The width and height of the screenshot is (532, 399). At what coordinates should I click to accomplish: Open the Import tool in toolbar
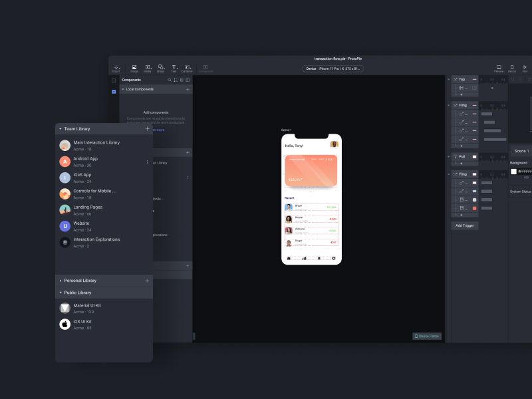[x=116, y=68]
